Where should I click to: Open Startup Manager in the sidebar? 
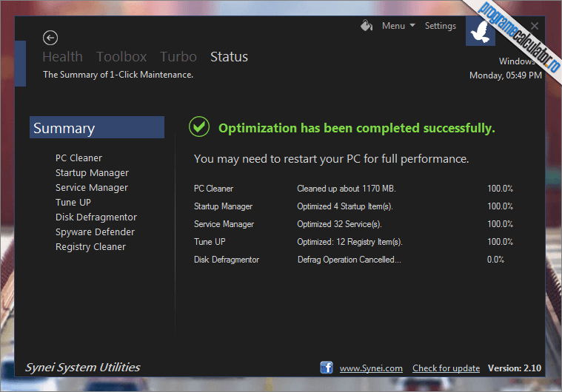coord(92,173)
